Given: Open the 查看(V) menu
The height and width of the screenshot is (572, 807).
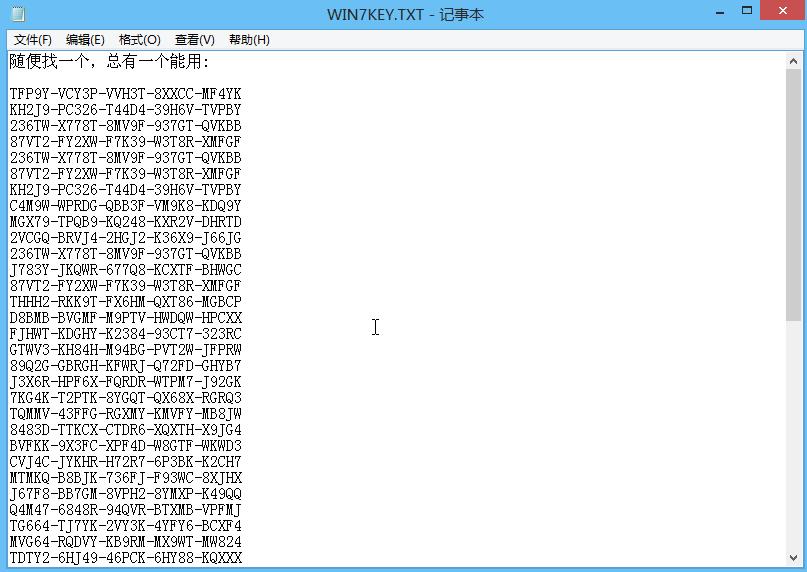Looking at the screenshot, I should (195, 40).
